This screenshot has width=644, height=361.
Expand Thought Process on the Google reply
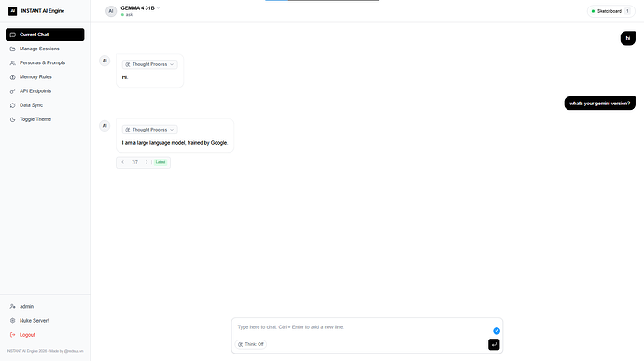tap(150, 130)
